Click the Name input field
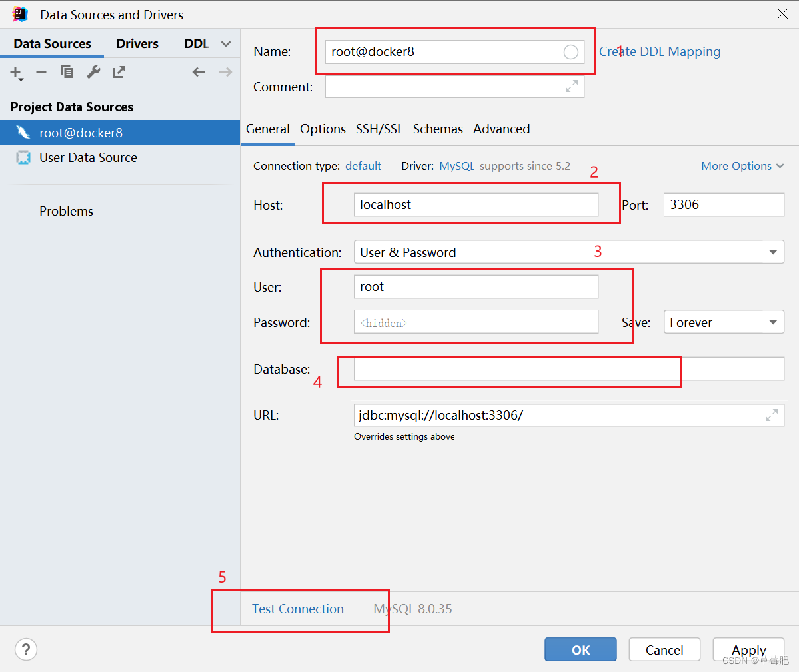 coord(454,52)
